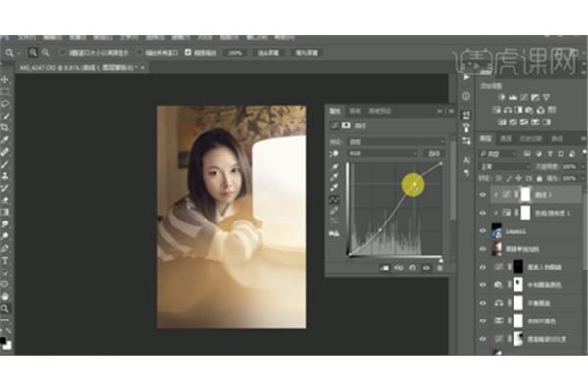The width and height of the screenshot is (588, 392).
Task: Pick the black point eyedropper in Curves
Action: [334, 167]
